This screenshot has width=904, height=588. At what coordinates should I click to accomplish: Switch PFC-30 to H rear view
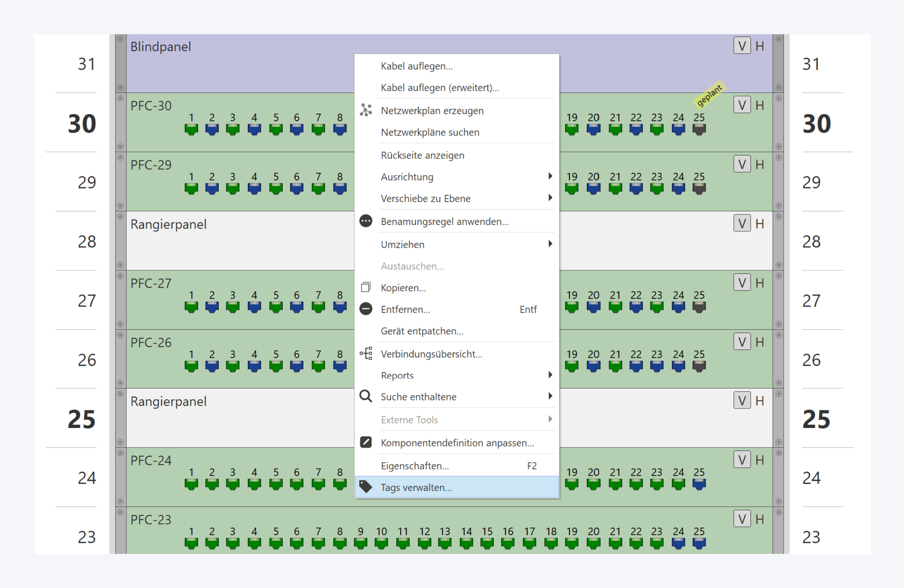760,105
